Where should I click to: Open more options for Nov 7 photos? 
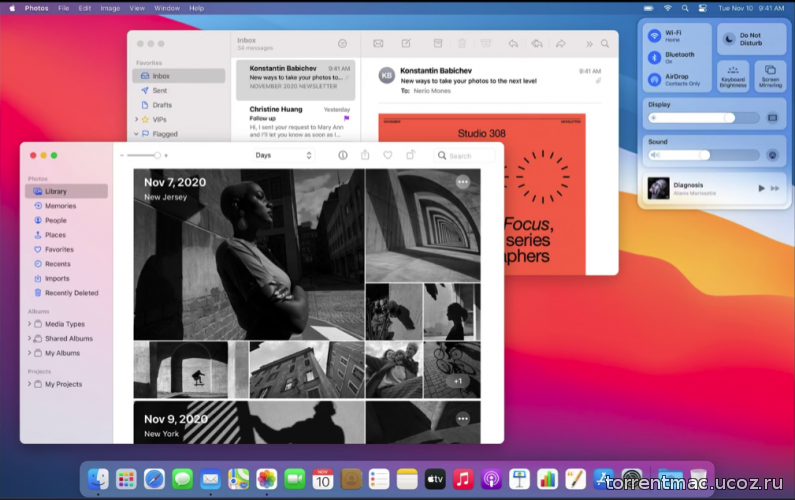[462, 182]
